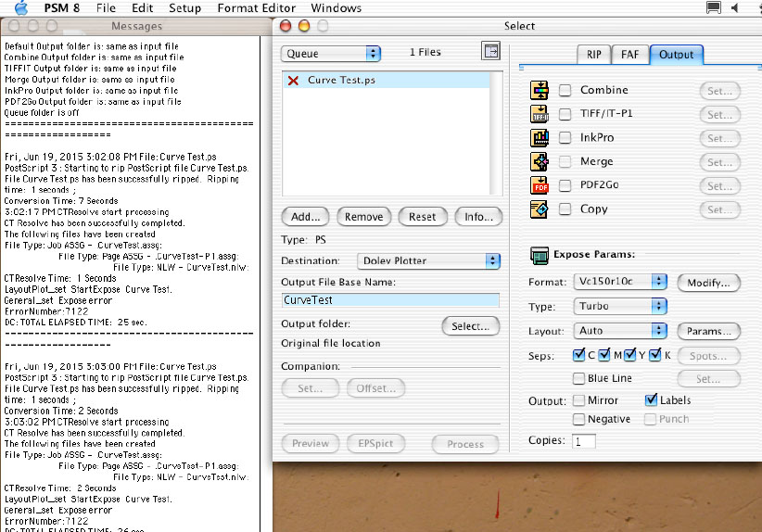This screenshot has width=762, height=532.
Task: Click the panel toggle icon beside 1 Files
Action: 490,51
